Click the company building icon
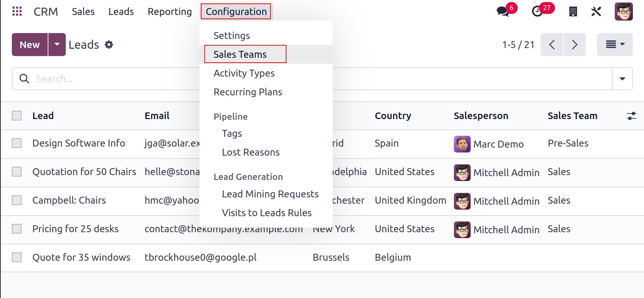 tap(573, 11)
